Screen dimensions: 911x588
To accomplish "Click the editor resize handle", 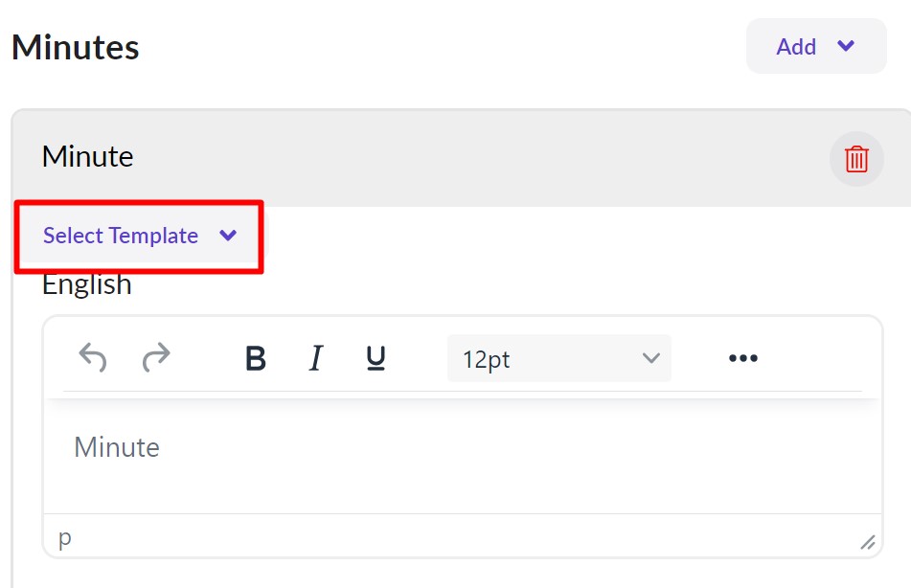I will coord(867,542).
